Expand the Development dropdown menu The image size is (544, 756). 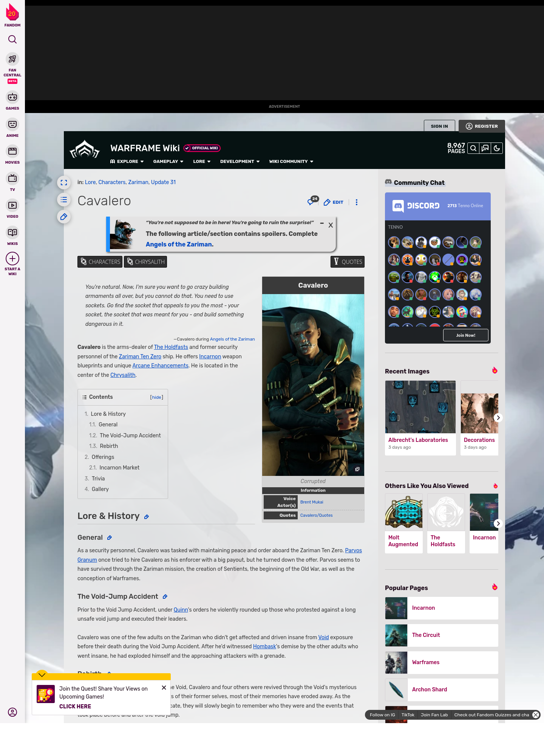coord(240,161)
